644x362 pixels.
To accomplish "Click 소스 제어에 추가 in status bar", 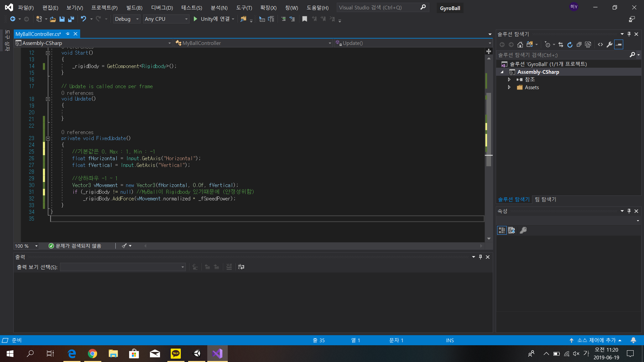I will coord(596,340).
